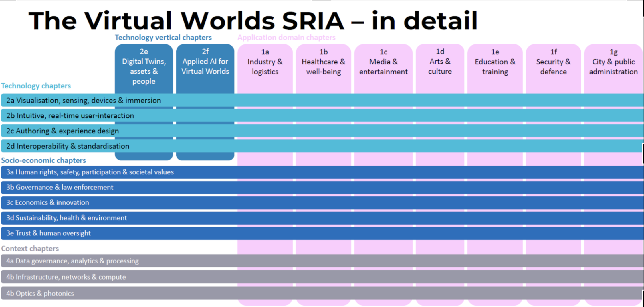Click the 2e Digital Twins column header

[144, 66]
